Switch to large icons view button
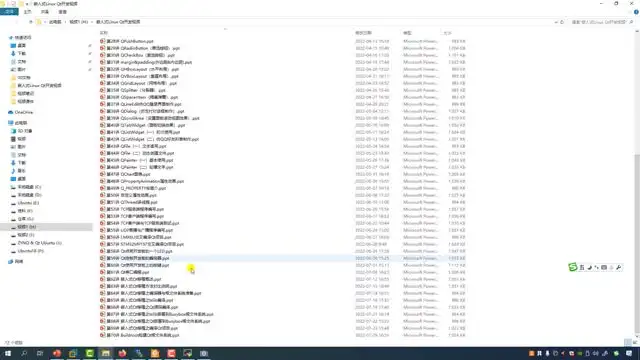The image size is (640, 360). (x=635, y=342)
